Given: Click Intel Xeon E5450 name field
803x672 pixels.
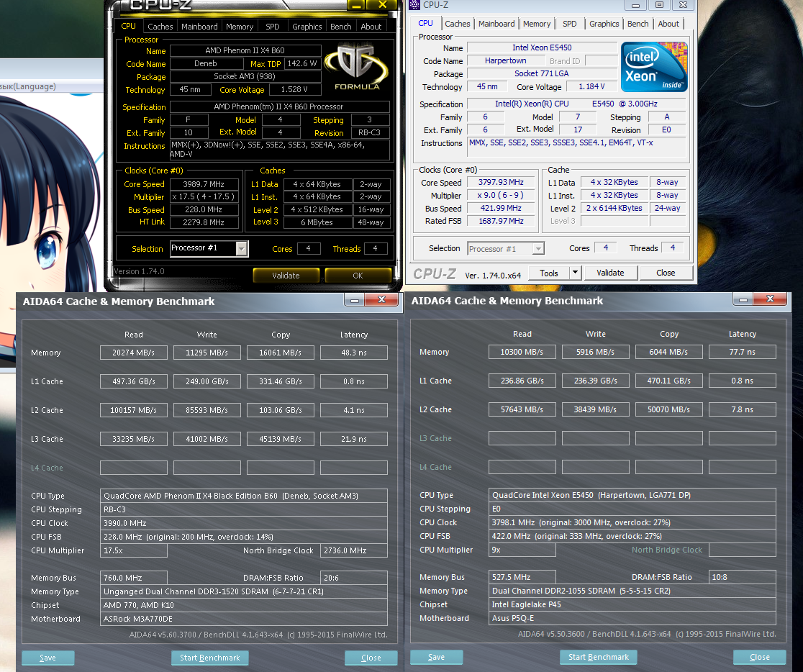Looking at the screenshot, I should coord(542,47).
